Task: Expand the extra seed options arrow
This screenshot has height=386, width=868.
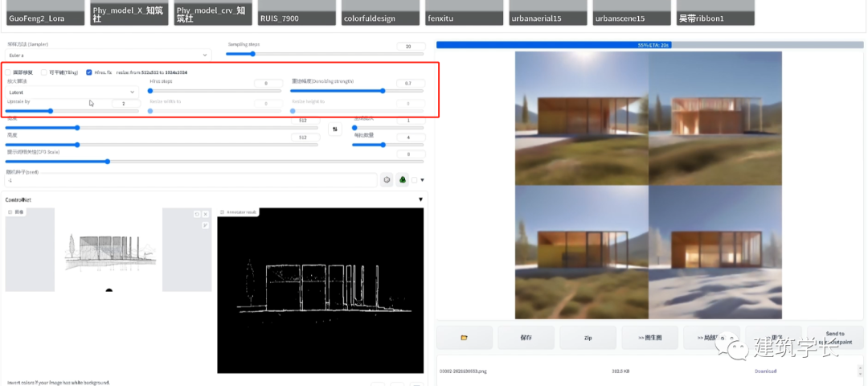Action: pyautogui.click(x=423, y=180)
